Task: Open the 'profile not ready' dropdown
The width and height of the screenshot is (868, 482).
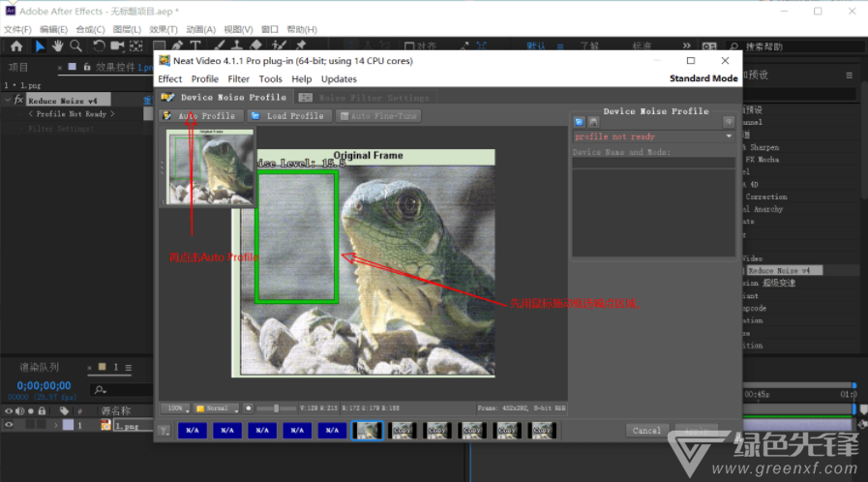Action: 653,136
